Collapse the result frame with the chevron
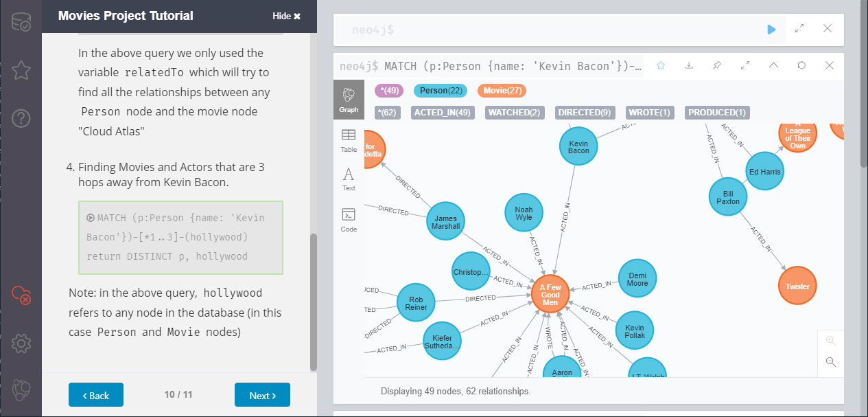Viewport: 868px width, 417px height. click(x=773, y=66)
